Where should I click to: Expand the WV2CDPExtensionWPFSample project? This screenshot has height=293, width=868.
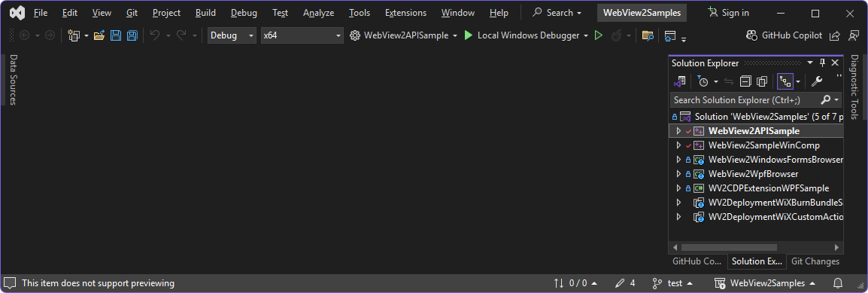[x=678, y=188]
